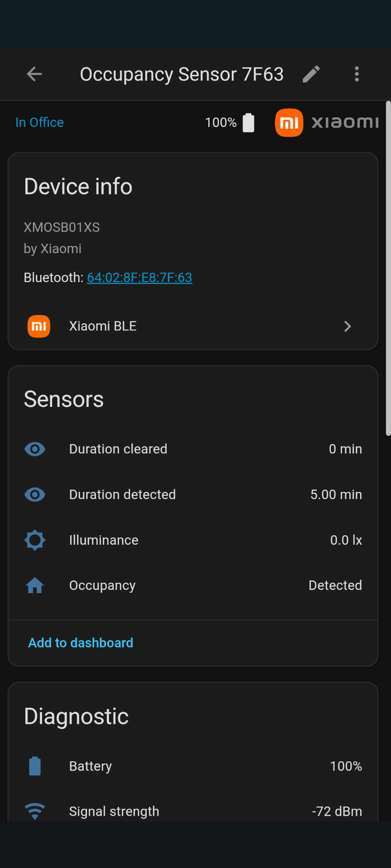
Task: Open the Xiaomi BLE integration row
Action: pos(181,326)
